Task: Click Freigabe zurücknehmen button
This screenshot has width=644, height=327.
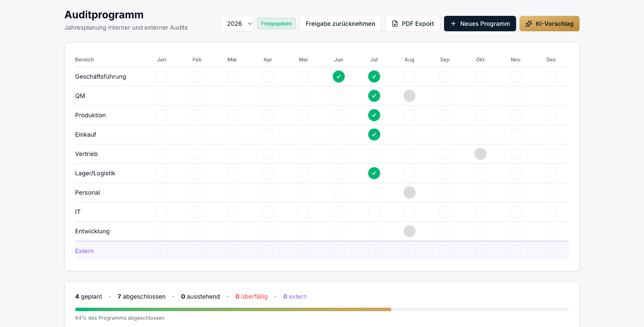Action: pyautogui.click(x=340, y=24)
